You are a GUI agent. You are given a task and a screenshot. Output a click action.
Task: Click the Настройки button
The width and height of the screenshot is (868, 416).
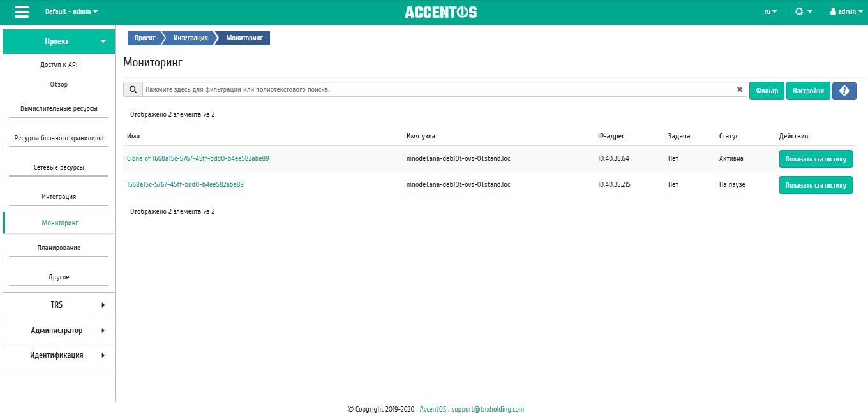(x=808, y=91)
